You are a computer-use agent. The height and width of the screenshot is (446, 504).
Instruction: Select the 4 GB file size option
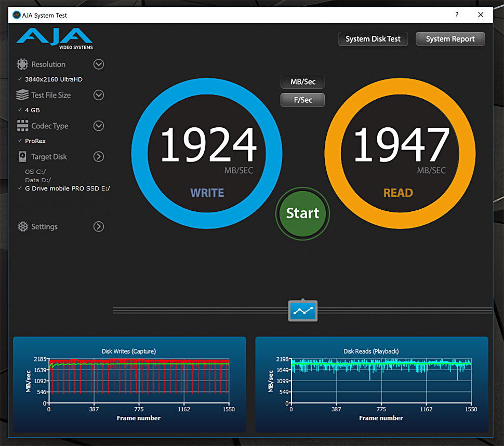32,110
